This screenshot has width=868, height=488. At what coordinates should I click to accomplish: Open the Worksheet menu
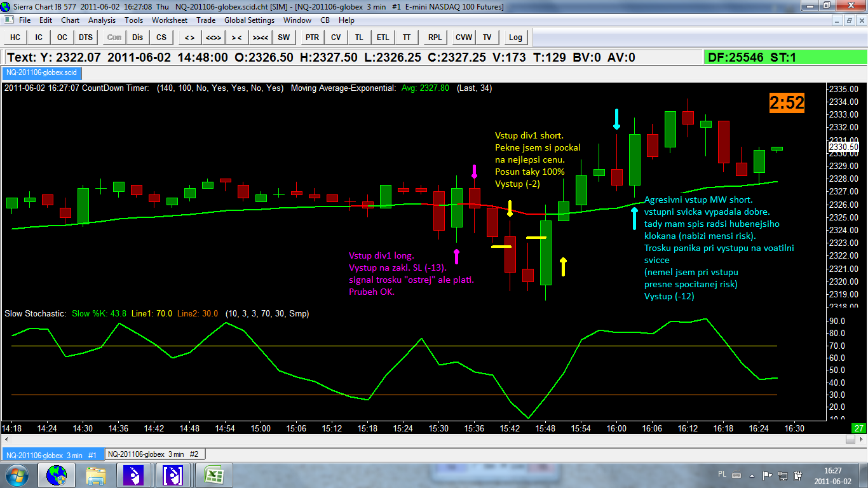(x=170, y=20)
